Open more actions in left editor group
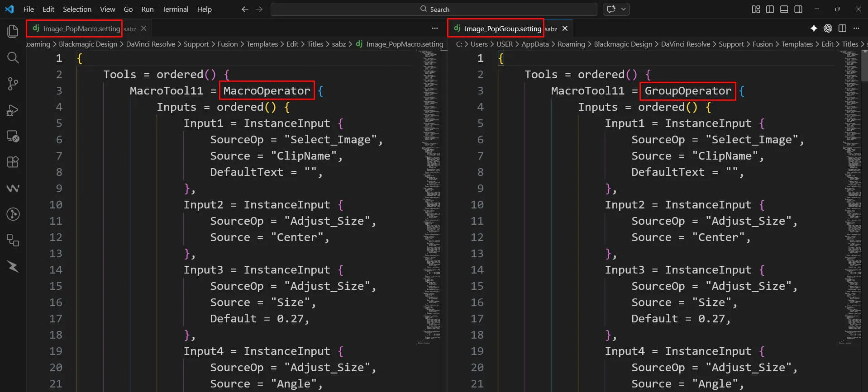The image size is (868, 392). (435, 28)
